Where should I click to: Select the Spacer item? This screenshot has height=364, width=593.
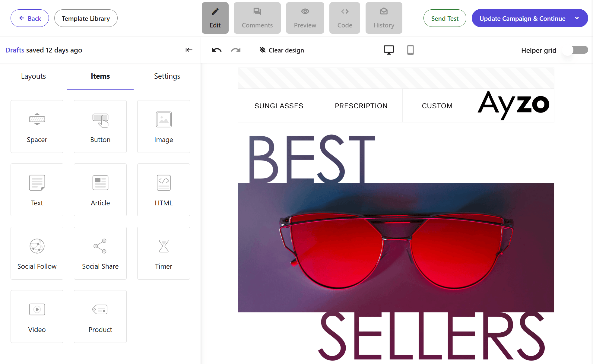point(37,126)
